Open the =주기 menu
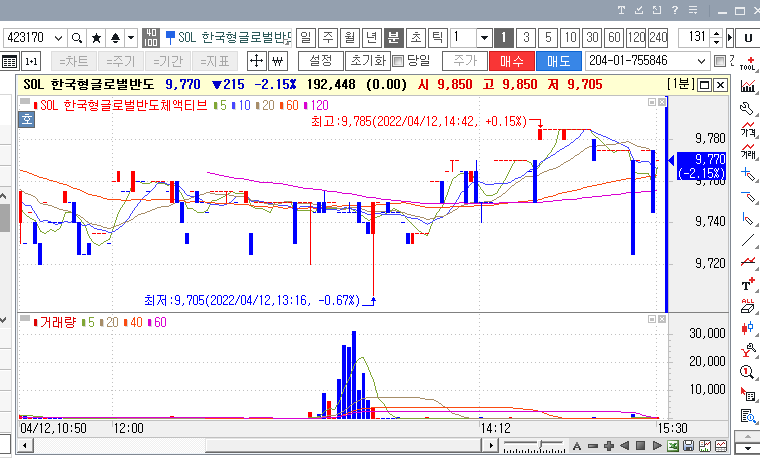This screenshot has width=760, height=459. (x=120, y=62)
